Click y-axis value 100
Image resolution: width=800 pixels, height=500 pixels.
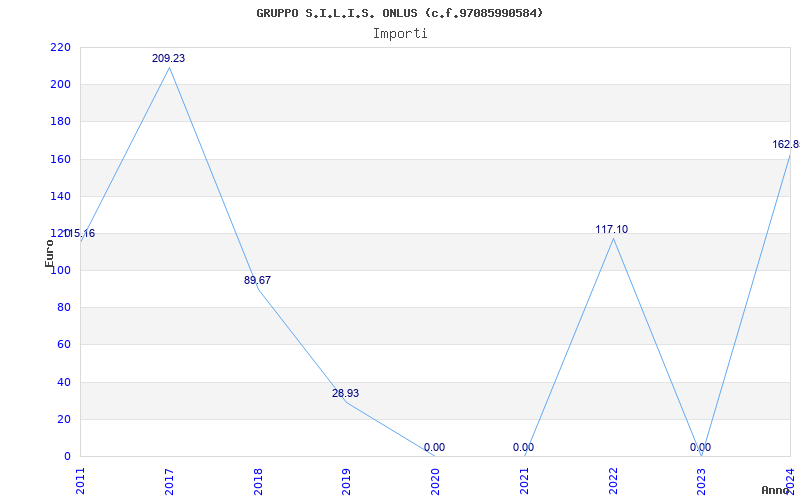pos(60,270)
